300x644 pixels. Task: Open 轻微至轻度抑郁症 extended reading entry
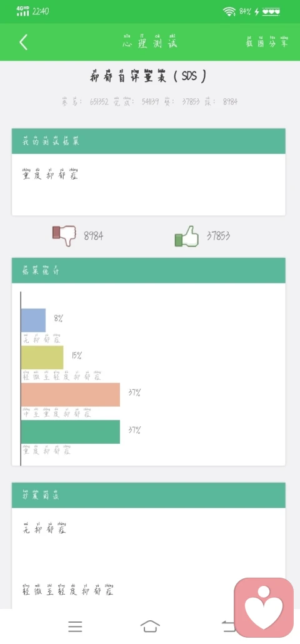67,590
